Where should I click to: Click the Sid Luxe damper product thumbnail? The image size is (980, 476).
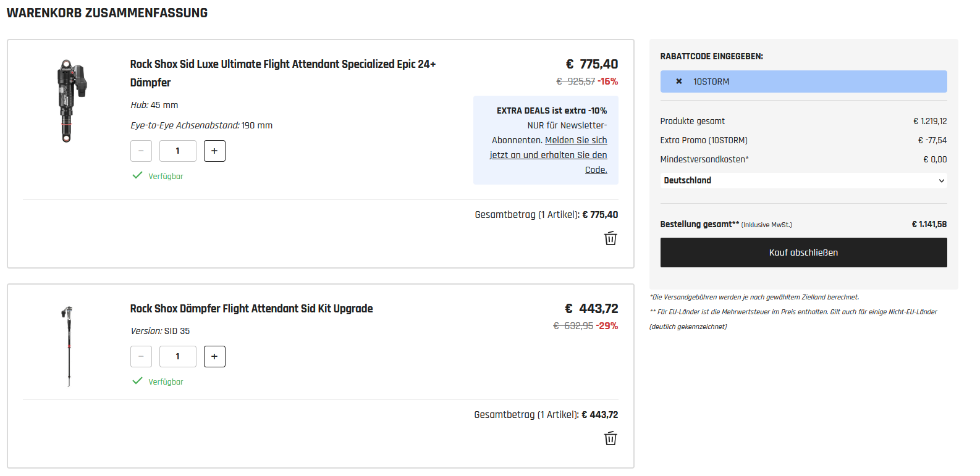[x=69, y=101]
